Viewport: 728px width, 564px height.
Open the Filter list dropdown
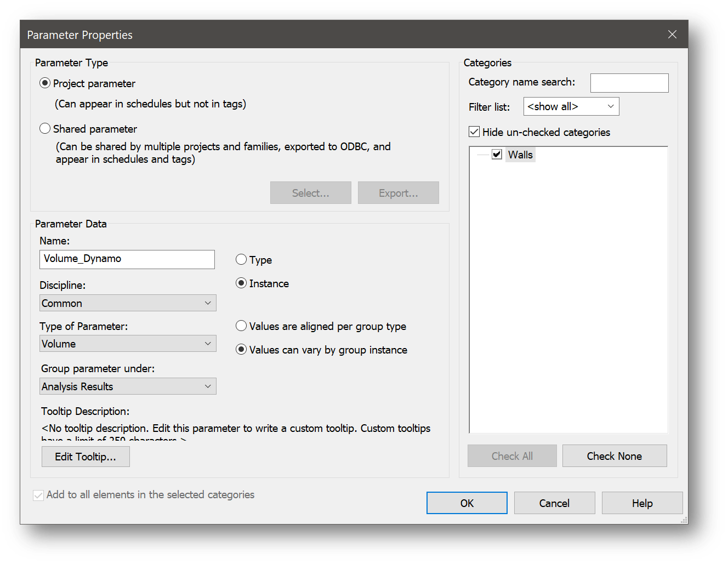(x=571, y=106)
